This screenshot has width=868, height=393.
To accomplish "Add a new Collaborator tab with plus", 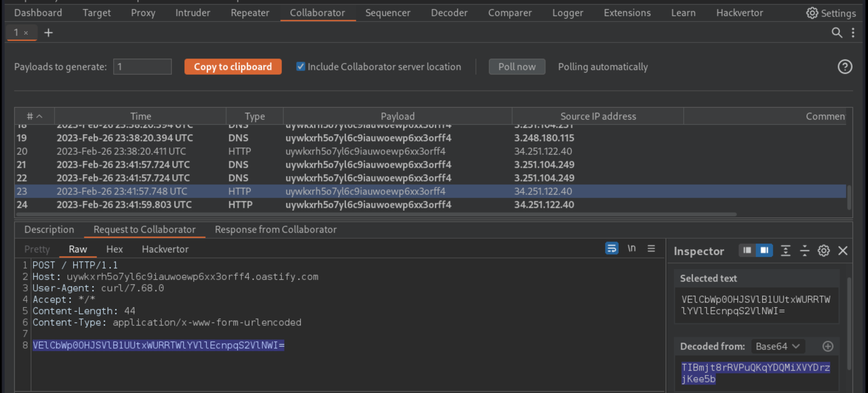I will point(49,33).
